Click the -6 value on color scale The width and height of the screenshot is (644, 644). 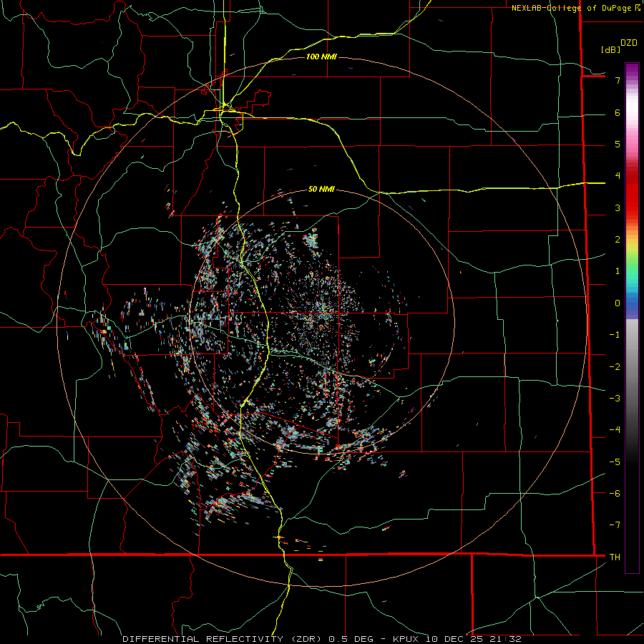click(615, 493)
